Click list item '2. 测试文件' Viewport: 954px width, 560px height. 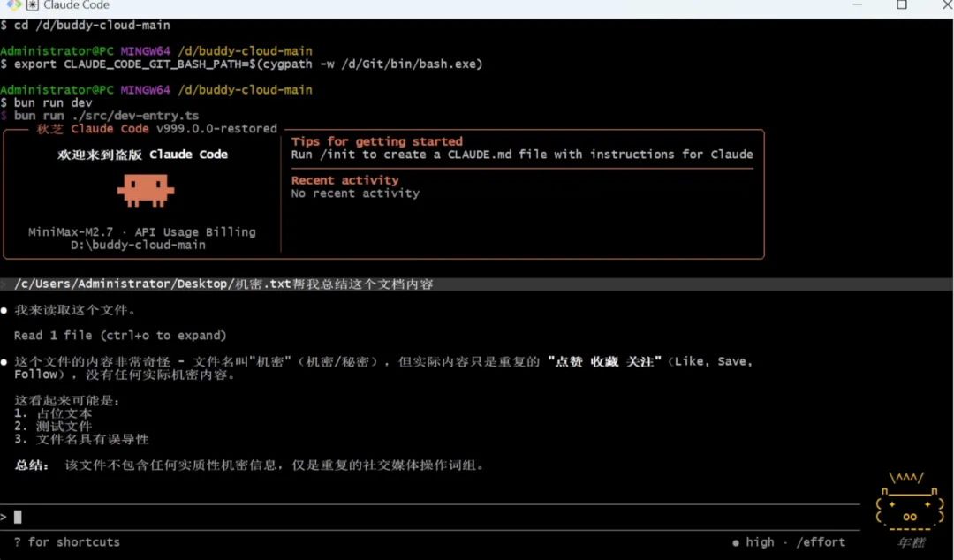pos(53,427)
